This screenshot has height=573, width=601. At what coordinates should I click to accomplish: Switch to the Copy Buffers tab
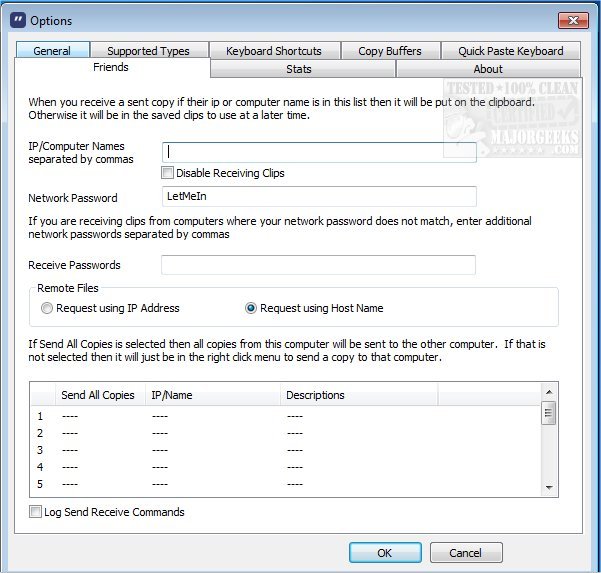coord(391,51)
